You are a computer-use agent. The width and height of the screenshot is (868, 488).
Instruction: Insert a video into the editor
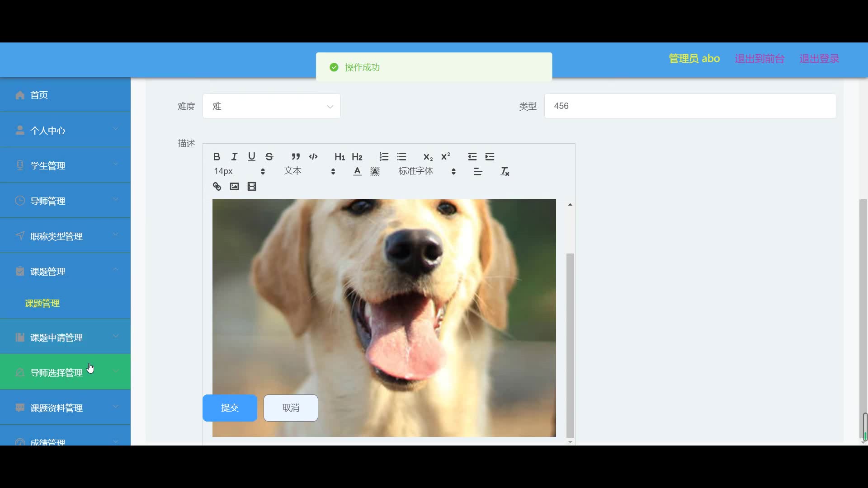(x=252, y=187)
